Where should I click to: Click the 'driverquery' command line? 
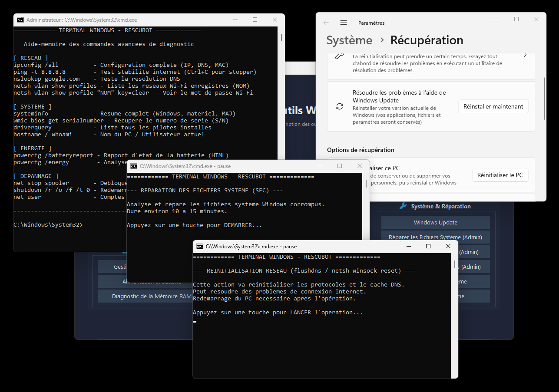tap(112, 128)
